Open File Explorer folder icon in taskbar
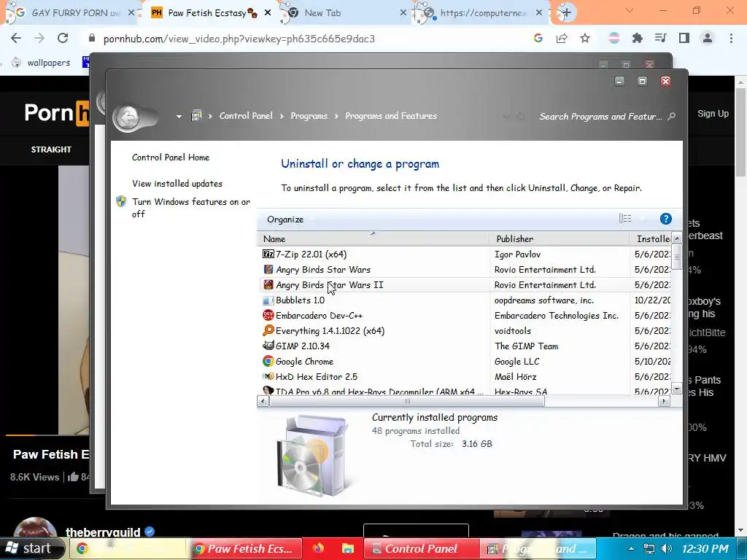The image size is (747, 560). tap(348, 548)
